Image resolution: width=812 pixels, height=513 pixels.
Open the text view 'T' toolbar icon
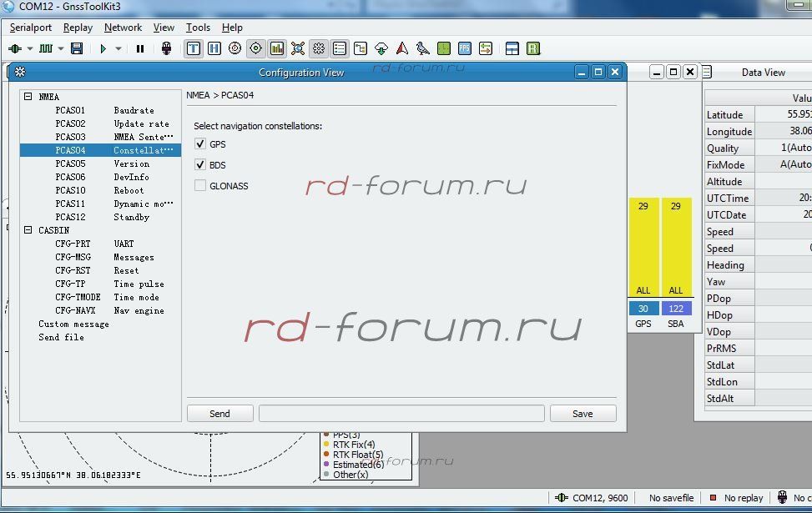point(194,49)
